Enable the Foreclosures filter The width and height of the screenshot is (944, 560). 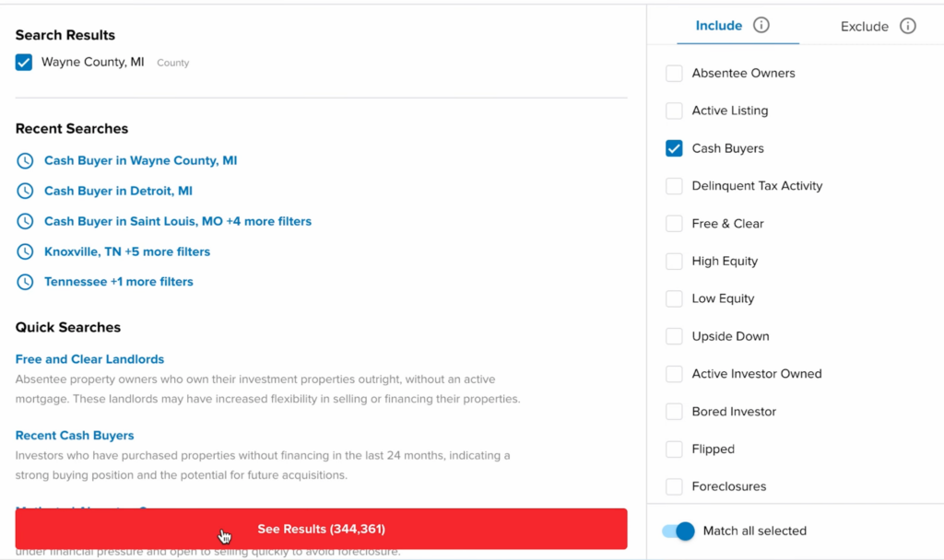pyautogui.click(x=674, y=486)
